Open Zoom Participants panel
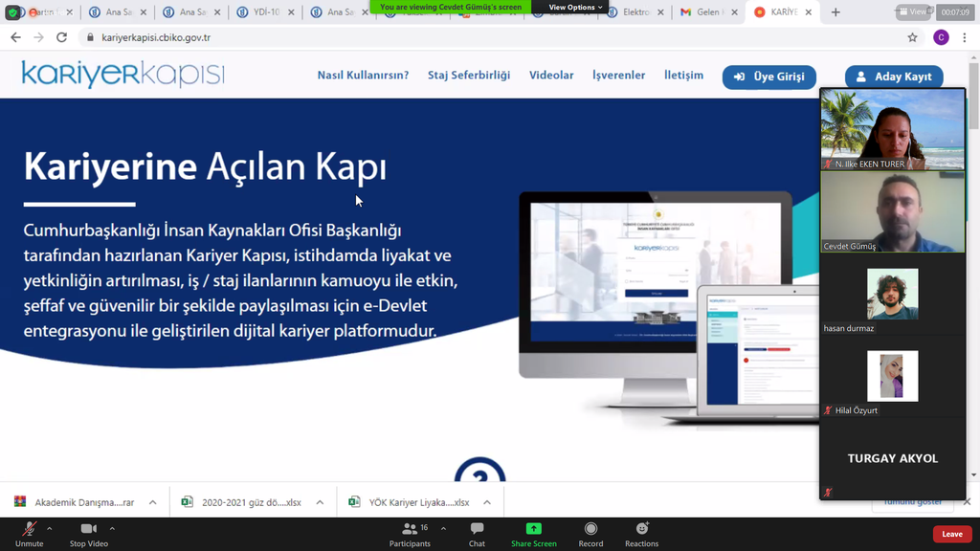The width and height of the screenshot is (980, 551). click(x=410, y=535)
